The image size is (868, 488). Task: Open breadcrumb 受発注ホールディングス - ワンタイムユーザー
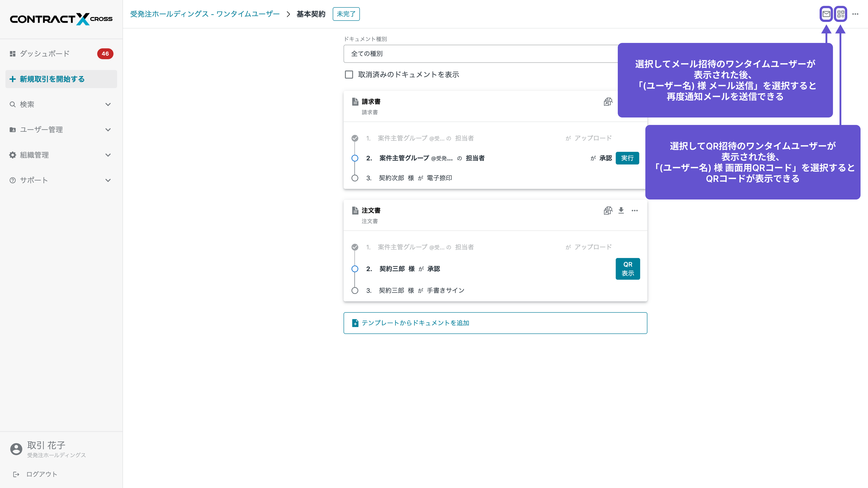click(205, 14)
